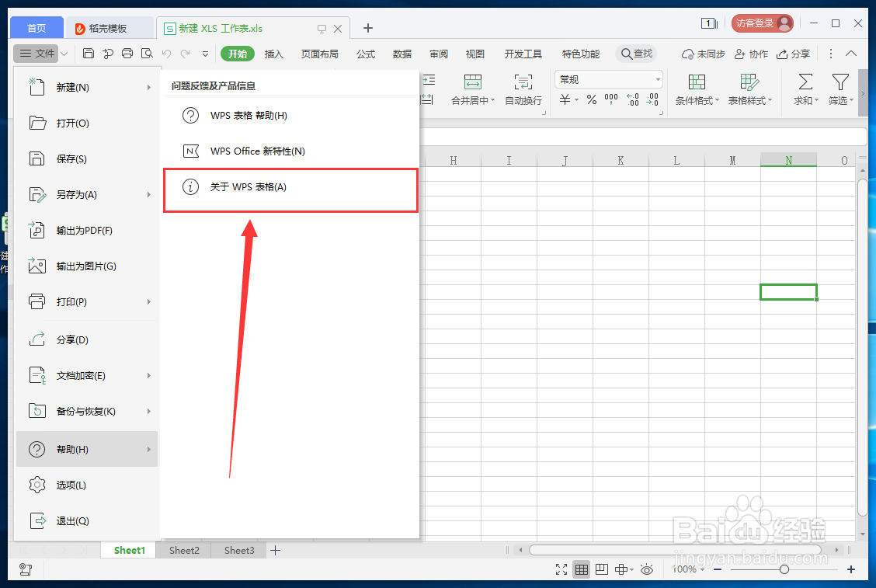
Task: Click zoom in plus button
Action: pyautogui.click(x=851, y=569)
